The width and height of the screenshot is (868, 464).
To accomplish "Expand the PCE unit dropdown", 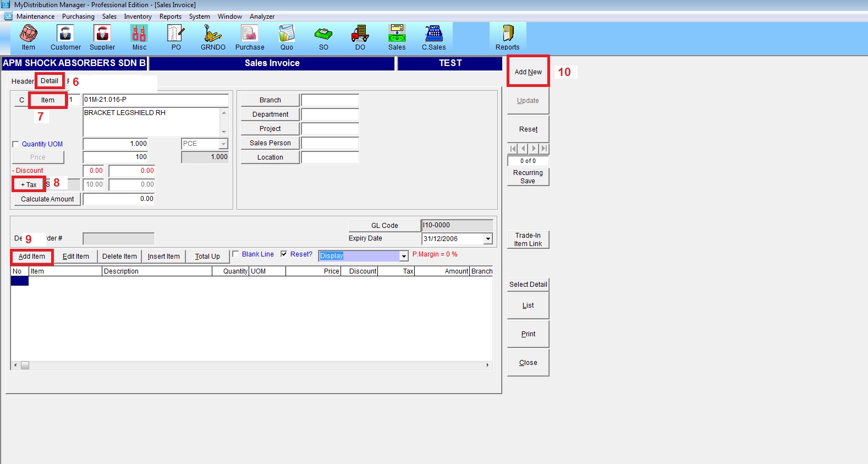I will click(x=223, y=144).
